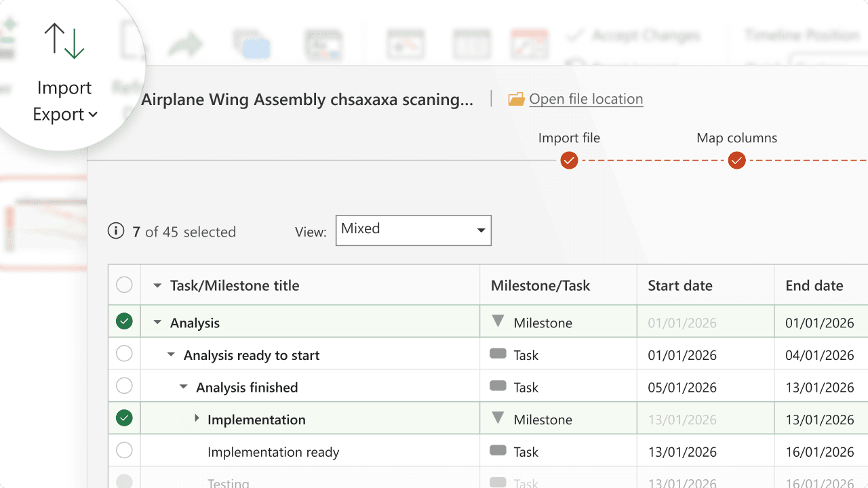Click the Milestone icon in Implementation row
868x488 pixels.
tap(498, 419)
